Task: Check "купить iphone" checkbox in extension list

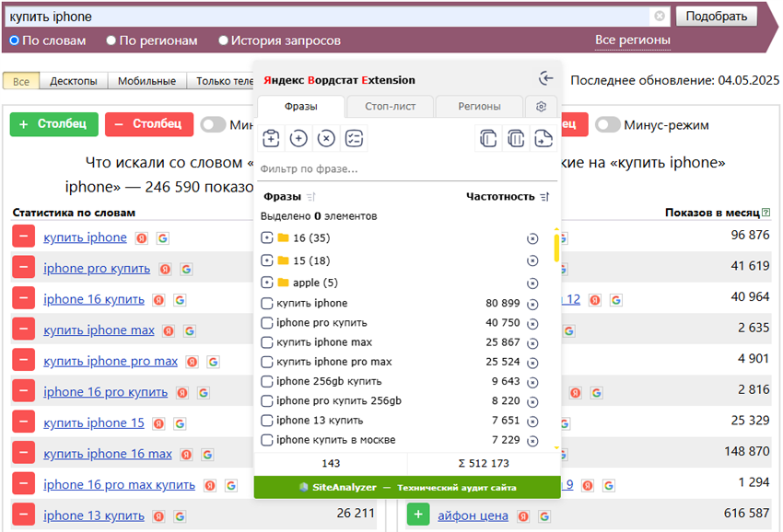Action: [x=267, y=304]
